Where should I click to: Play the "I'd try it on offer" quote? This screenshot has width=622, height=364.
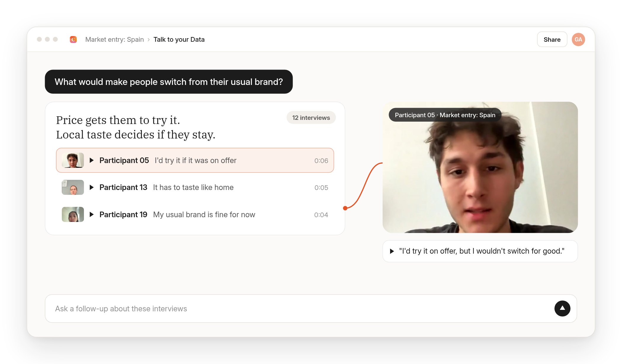click(x=392, y=251)
